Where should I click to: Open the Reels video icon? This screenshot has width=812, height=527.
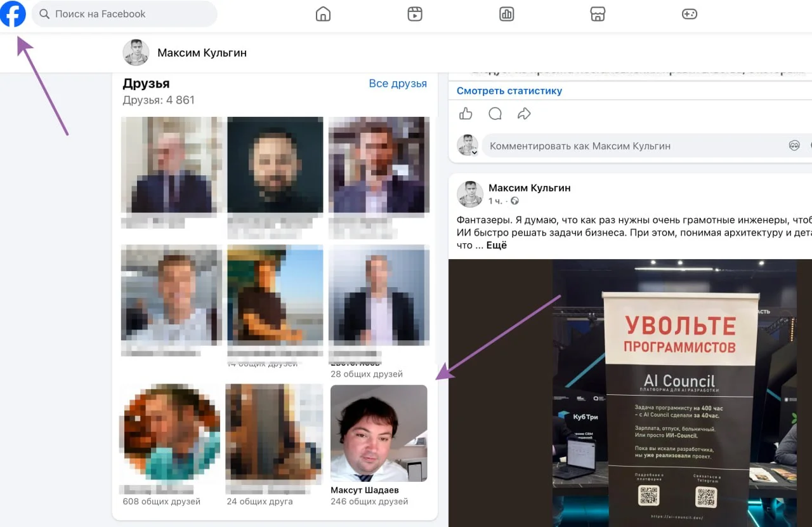point(415,14)
